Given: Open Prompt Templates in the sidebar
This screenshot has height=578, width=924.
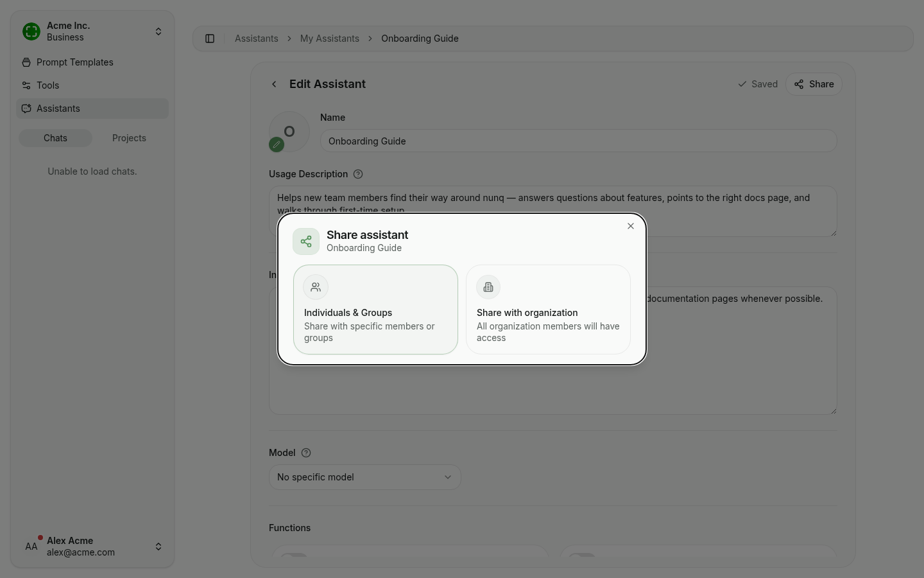Looking at the screenshot, I should [92, 62].
